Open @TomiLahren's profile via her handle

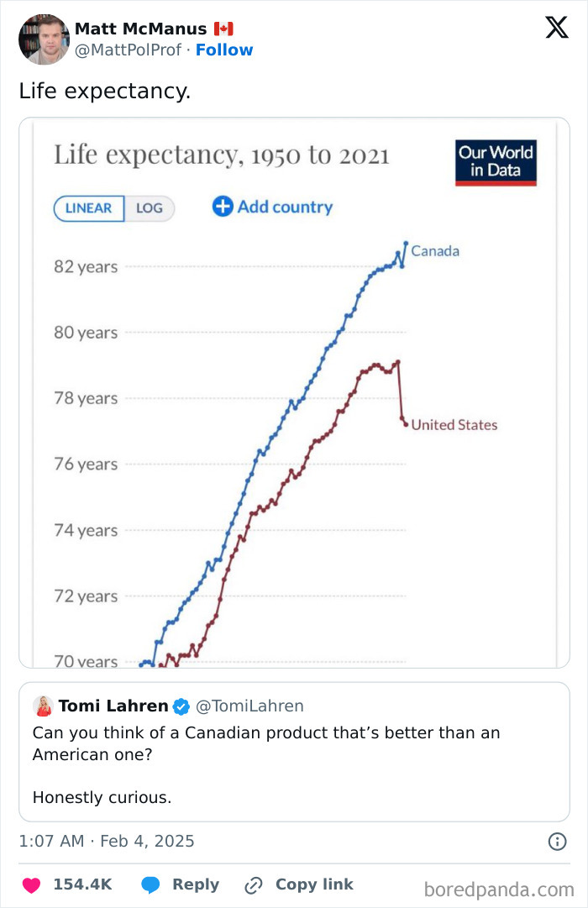[x=251, y=706]
